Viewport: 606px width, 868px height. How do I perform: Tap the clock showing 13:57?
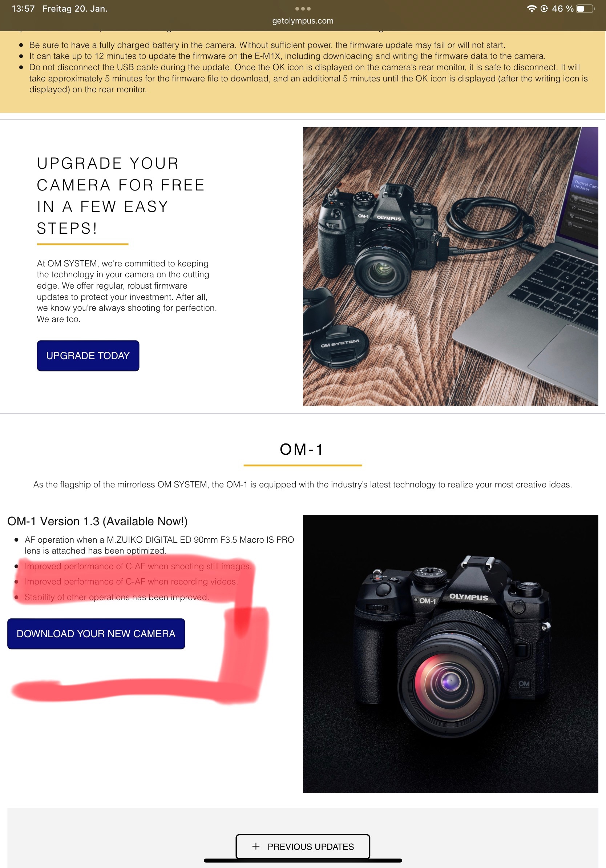pos(23,9)
